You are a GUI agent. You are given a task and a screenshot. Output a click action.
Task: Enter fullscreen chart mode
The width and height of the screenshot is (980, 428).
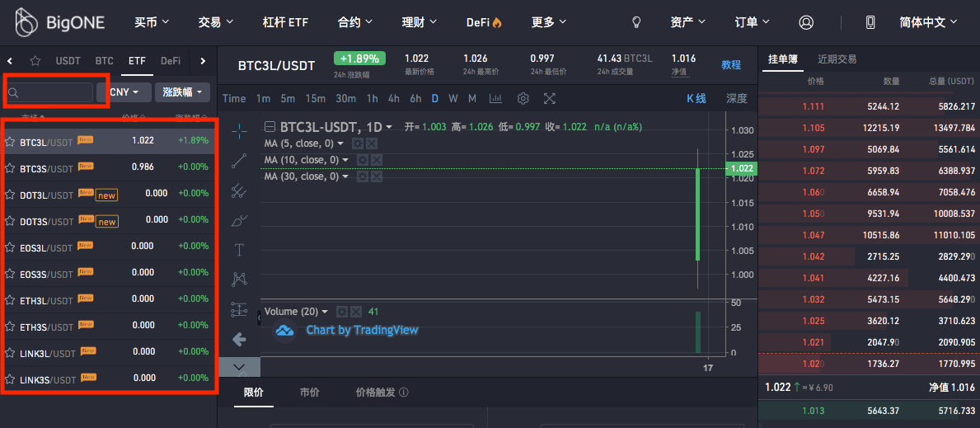click(550, 99)
